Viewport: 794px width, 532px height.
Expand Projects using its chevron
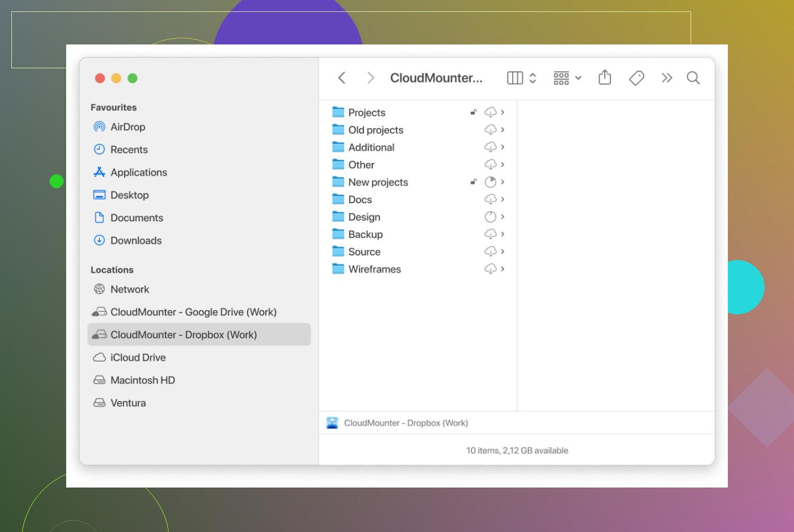(x=502, y=112)
